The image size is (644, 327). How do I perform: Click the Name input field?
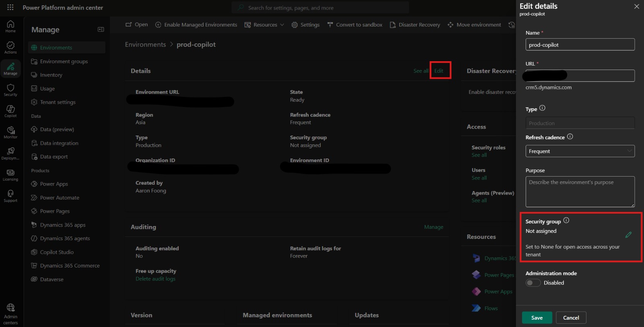(x=580, y=44)
